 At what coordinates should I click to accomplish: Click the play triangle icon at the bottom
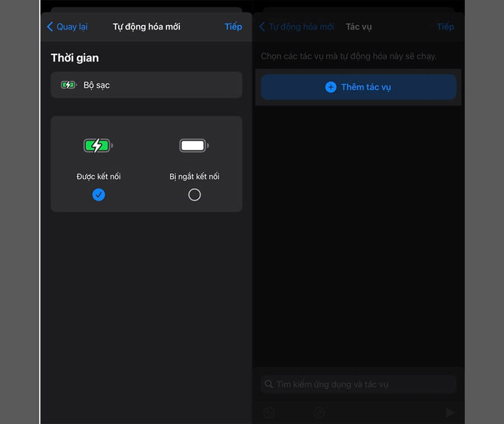450,412
